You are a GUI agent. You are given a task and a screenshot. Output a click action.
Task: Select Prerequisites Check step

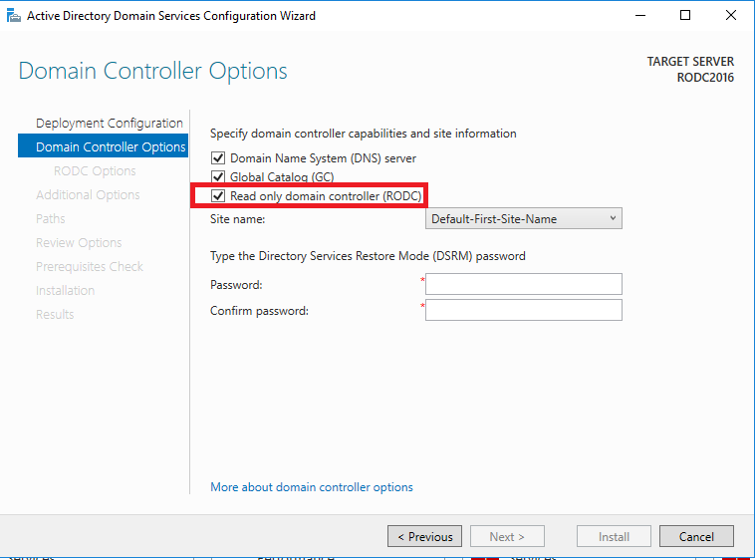[90, 266]
